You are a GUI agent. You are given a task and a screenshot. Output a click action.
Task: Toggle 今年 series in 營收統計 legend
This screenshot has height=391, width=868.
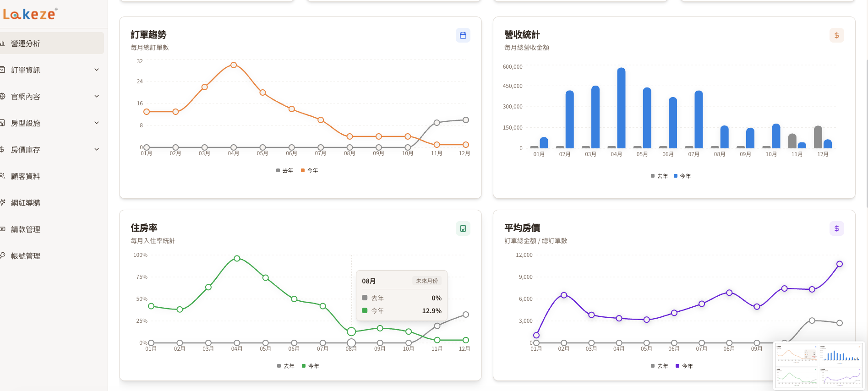point(682,176)
